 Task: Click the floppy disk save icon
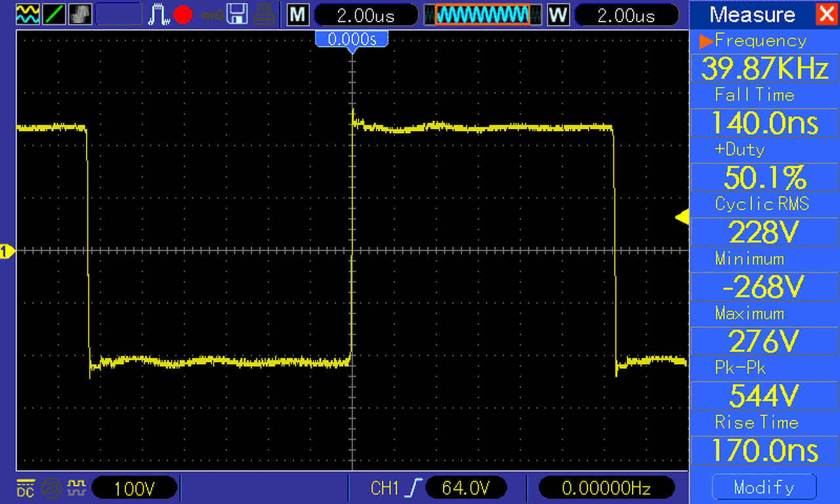[237, 14]
